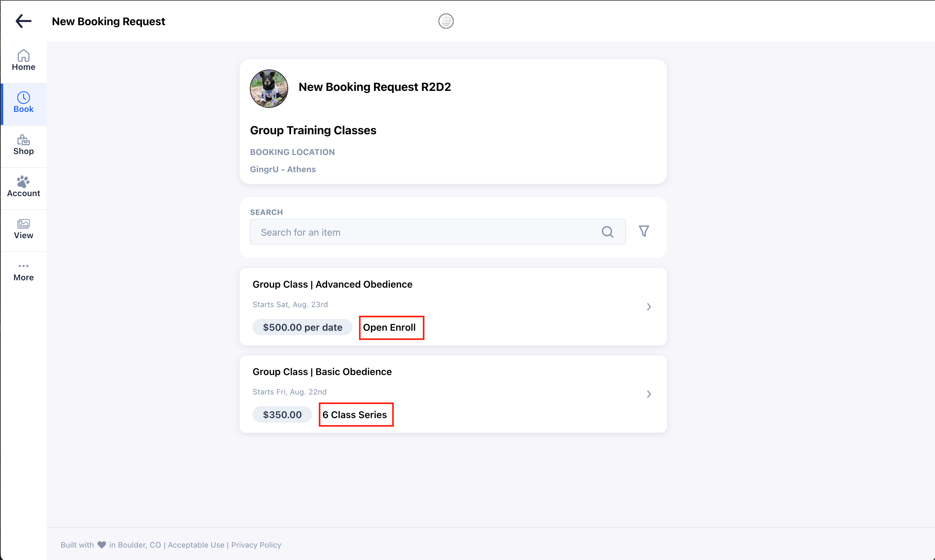The image size is (935, 560).
Task: Open Group Class Advanced Obedience title
Action: click(332, 284)
